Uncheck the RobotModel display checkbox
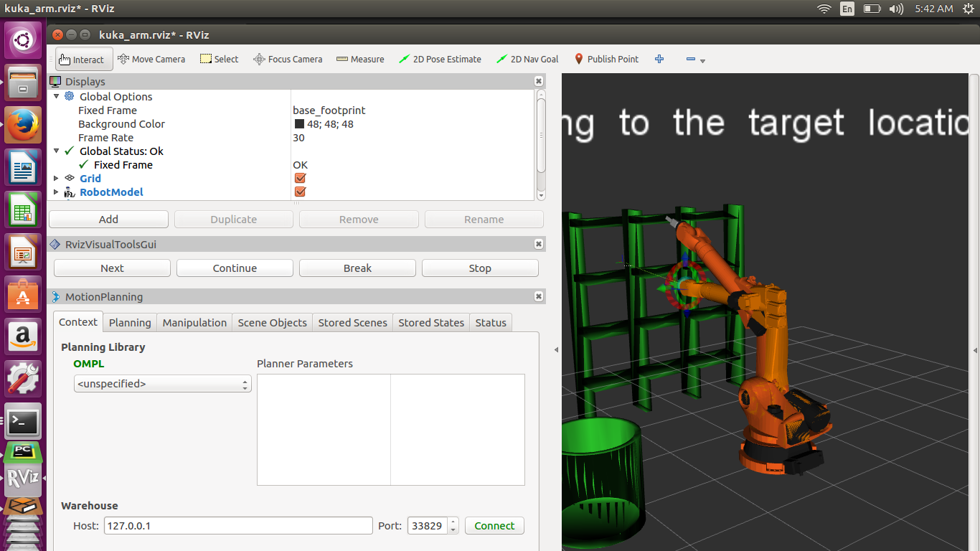 [x=300, y=192]
